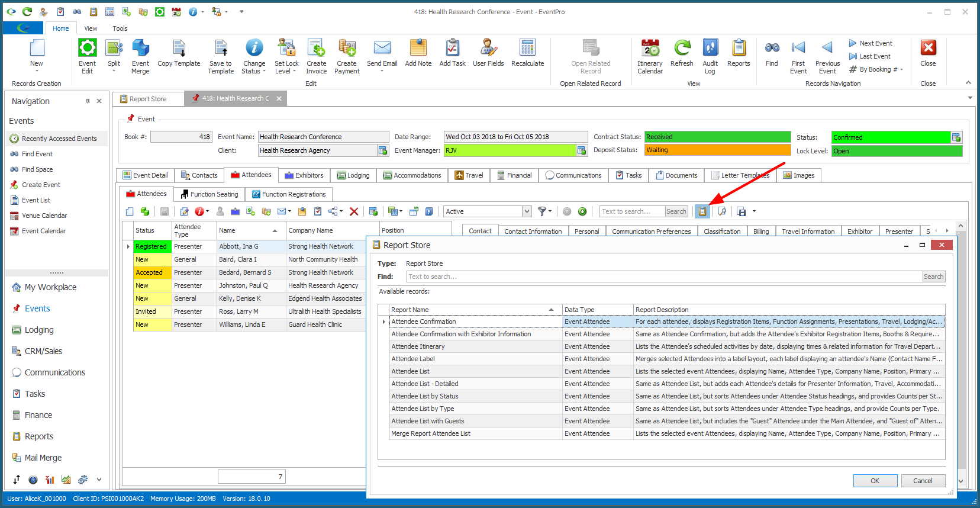Open the Audit Log

click(710, 56)
